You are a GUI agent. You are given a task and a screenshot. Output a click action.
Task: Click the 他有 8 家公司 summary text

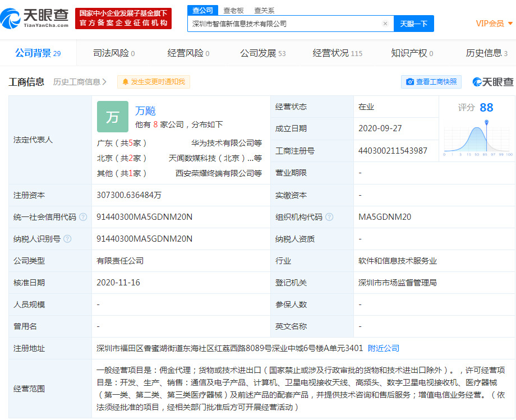[x=179, y=124]
